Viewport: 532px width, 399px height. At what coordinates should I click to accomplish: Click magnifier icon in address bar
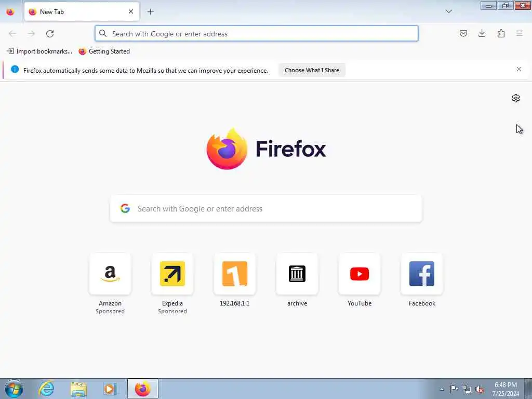(x=103, y=33)
